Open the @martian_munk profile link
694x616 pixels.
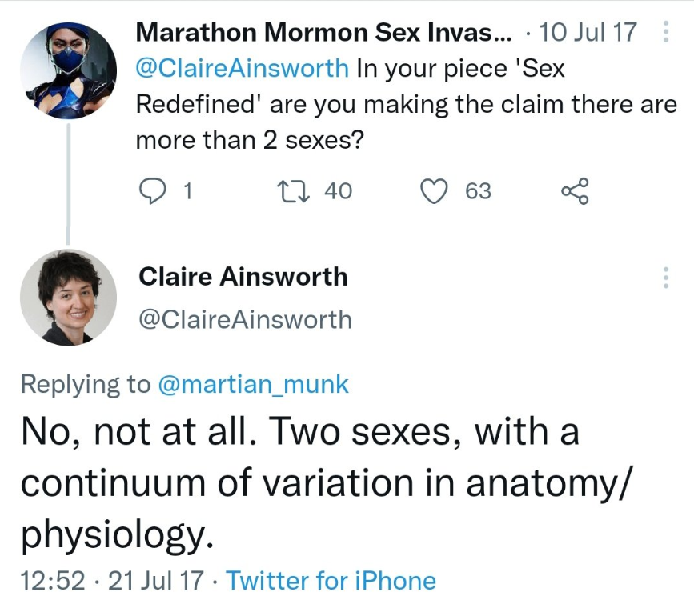pyautogui.click(x=254, y=384)
